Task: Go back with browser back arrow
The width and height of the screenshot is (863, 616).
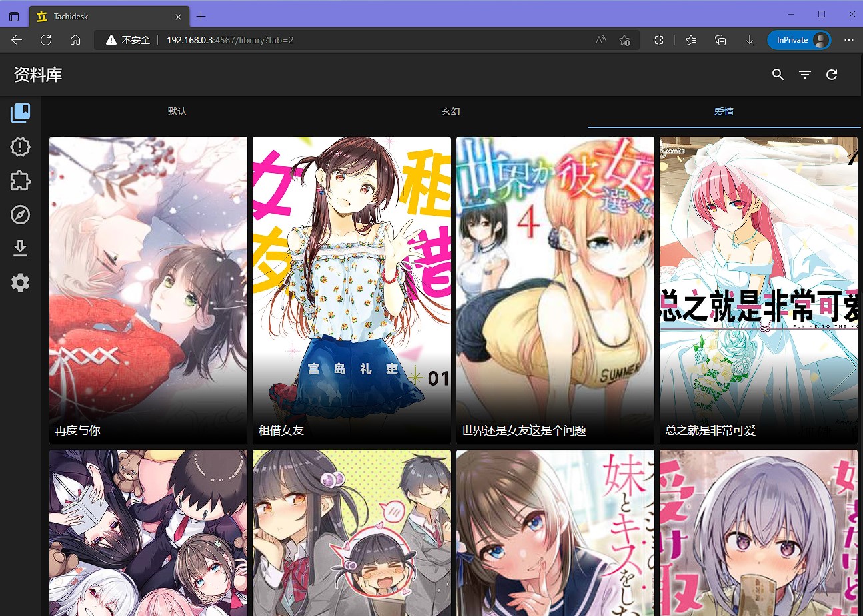Action: 17,40
